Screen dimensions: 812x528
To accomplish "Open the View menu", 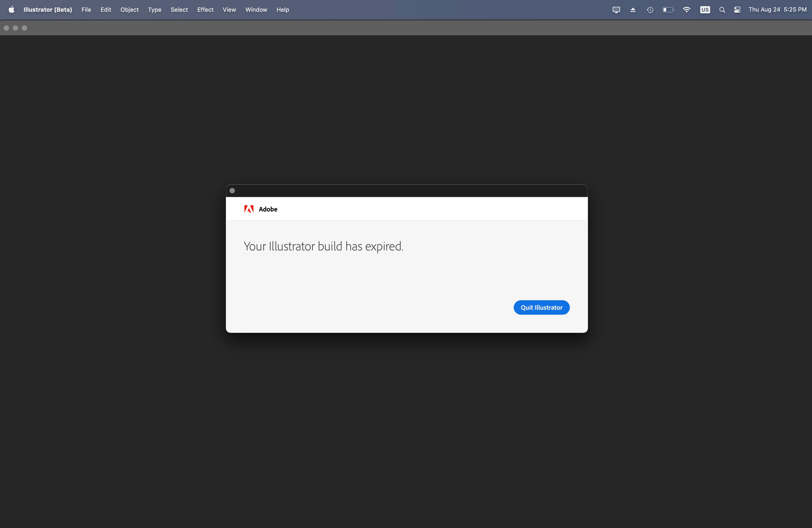I will pyautogui.click(x=229, y=10).
